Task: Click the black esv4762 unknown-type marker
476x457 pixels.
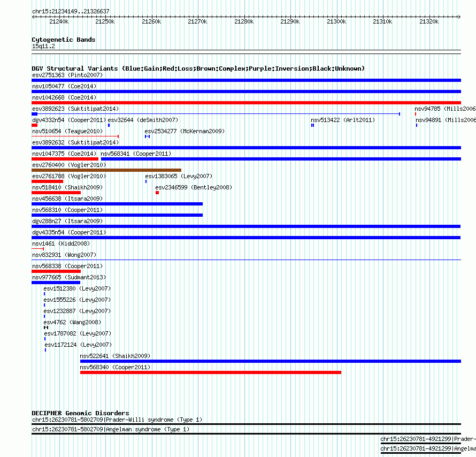Action: (46, 327)
